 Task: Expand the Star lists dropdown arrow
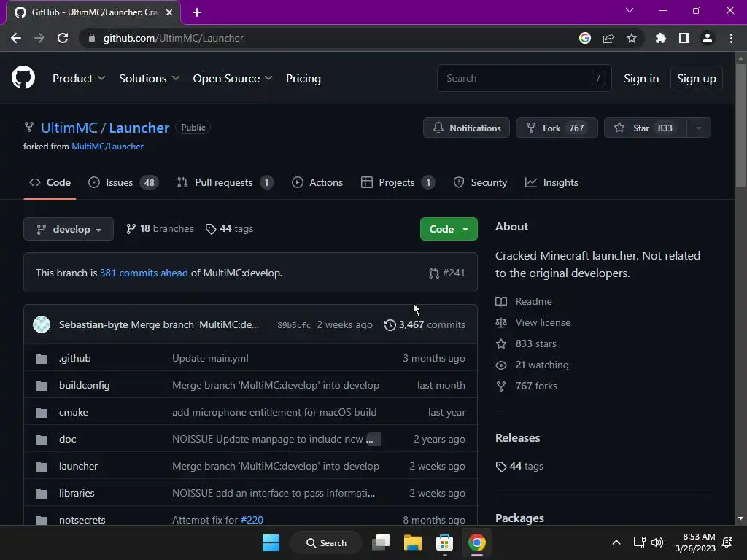699,128
